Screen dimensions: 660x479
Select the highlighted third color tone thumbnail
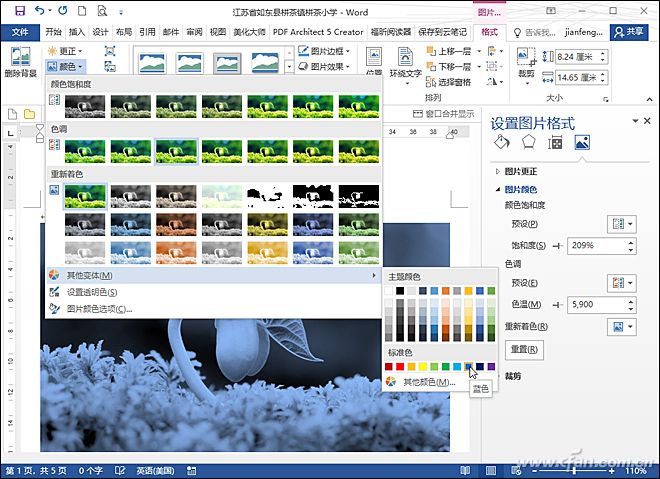click(176, 152)
